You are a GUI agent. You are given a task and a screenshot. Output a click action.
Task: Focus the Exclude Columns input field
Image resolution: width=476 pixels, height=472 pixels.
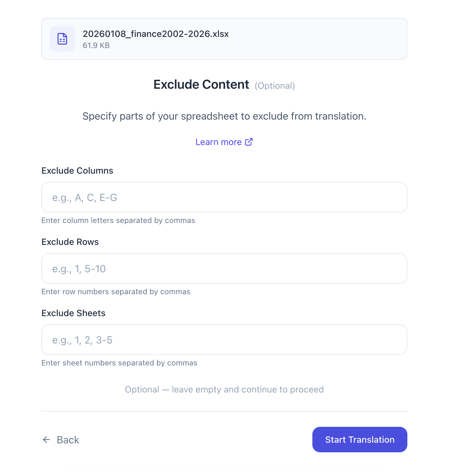coord(224,198)
